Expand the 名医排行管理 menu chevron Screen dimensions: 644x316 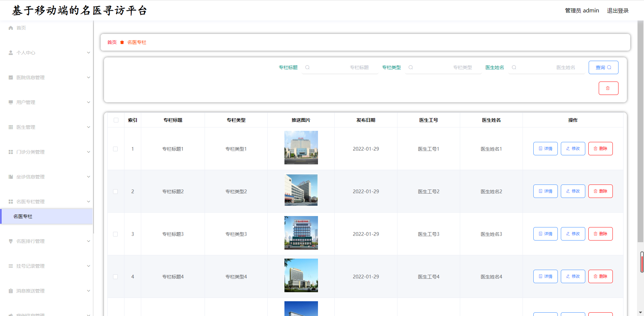89,241
